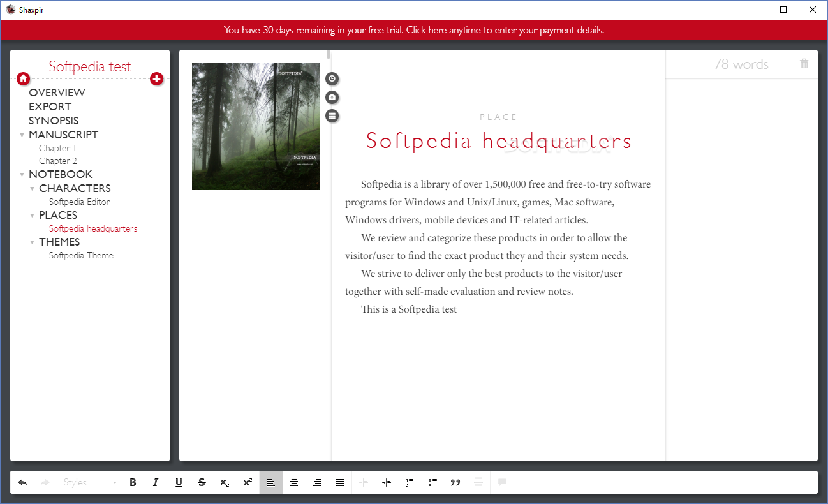Image resolution: width=828 pixels, height=504 pixels.
Task: Click the list icon beside the image
Action: pos(332,115)
